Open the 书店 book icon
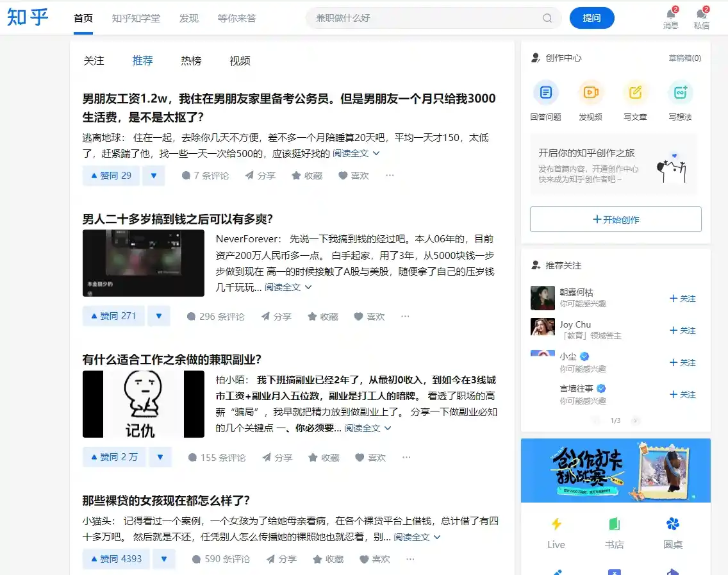The width and height of the screenshot is (728, 575). [614, 524]
